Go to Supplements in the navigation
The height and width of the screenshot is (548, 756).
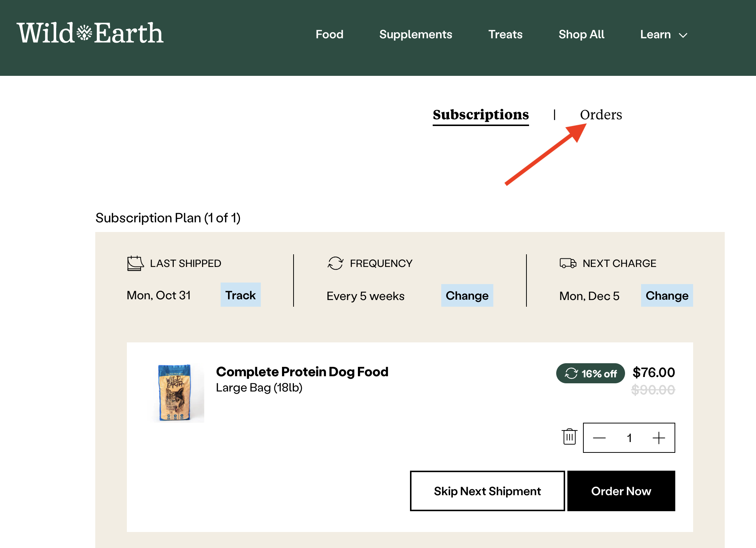tap(416, 35)
